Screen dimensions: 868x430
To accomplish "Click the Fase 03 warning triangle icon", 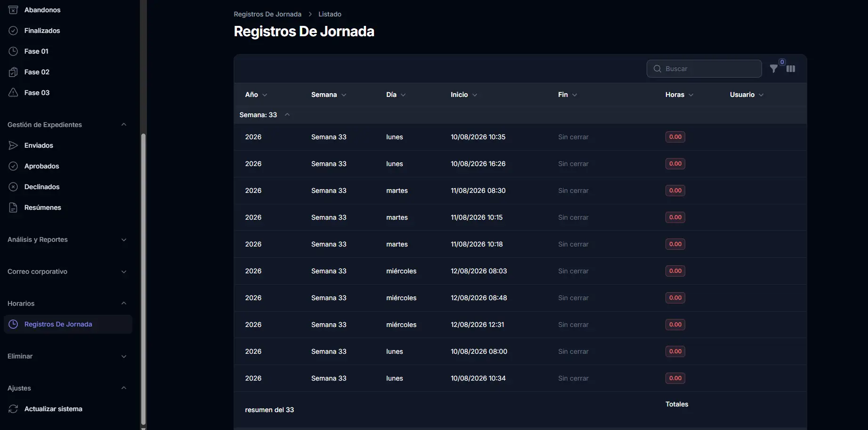I will point(13,93).
